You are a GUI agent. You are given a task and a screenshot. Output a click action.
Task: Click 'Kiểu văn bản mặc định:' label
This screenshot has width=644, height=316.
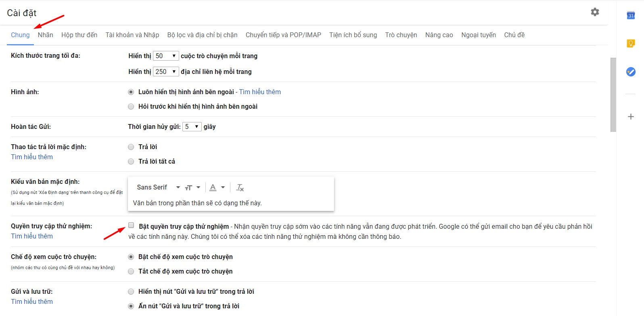45,182
